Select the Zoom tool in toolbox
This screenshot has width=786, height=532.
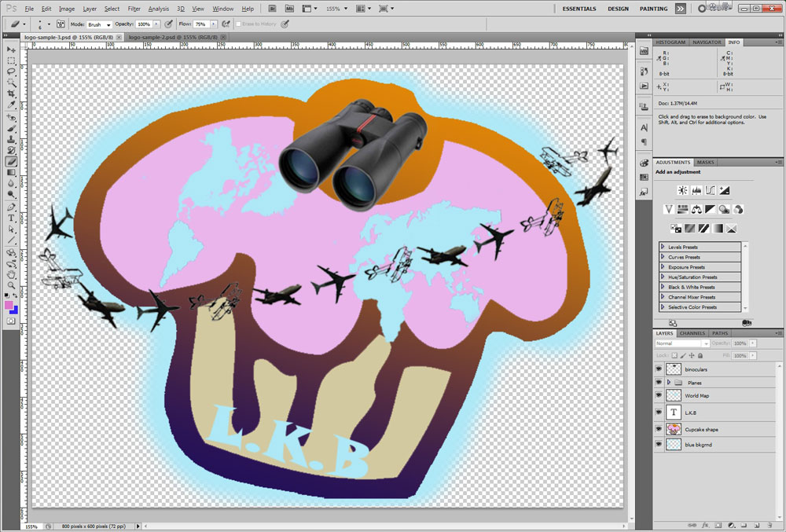click(12, 287)
